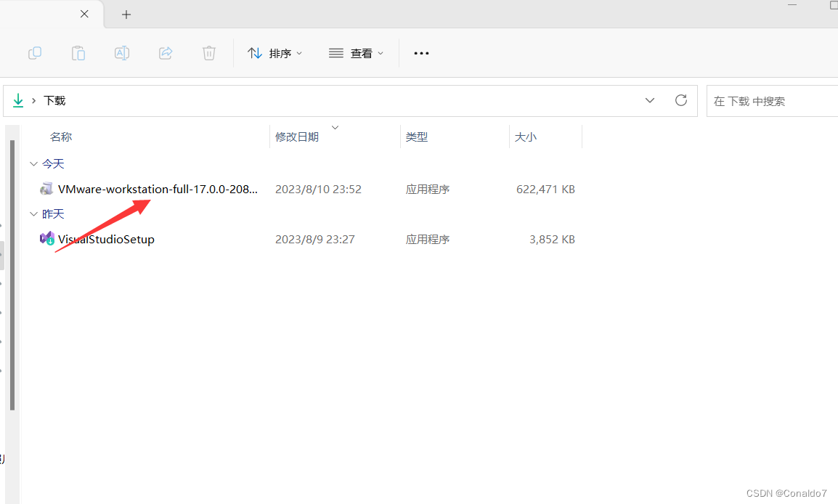Click the VisualStudioSetup file icon
The width and height of the screenshot is (838, 504).
point(47,238)
